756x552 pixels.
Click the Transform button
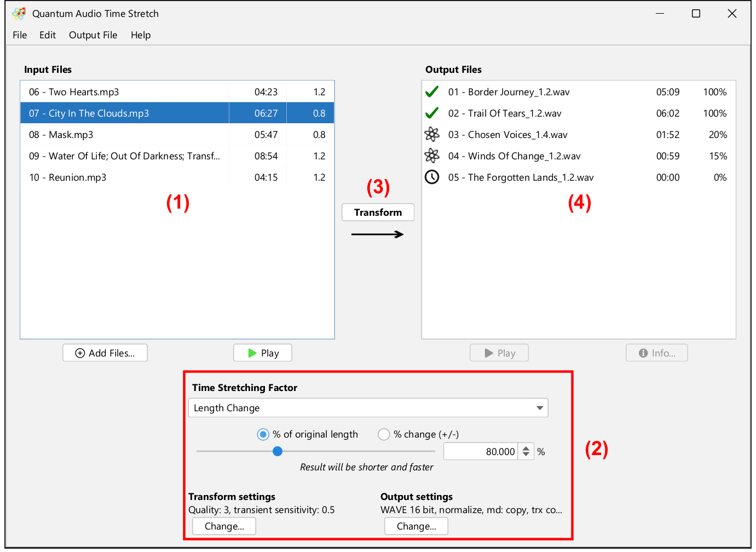click(x=378, y=212)
